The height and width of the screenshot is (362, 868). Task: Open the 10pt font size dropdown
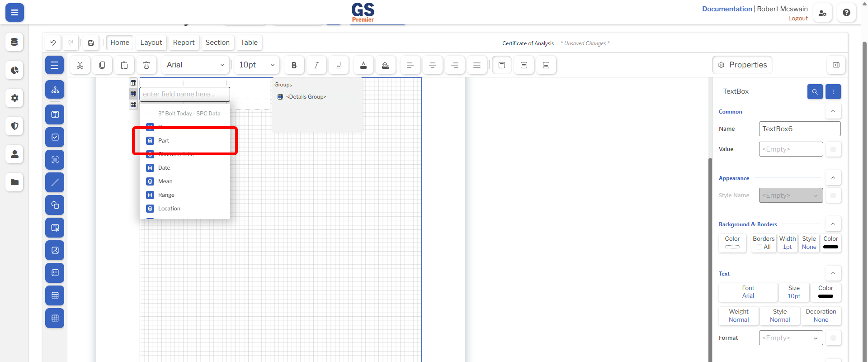click(257, 65)
